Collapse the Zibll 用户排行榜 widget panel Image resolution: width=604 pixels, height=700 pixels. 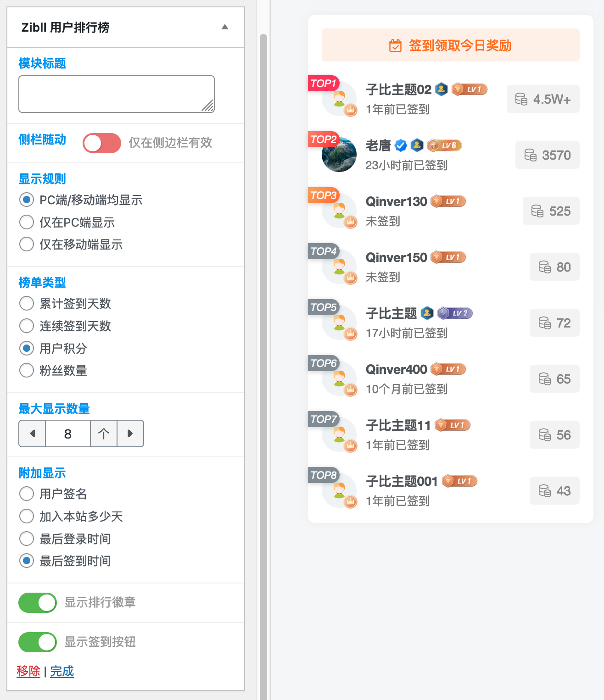coord(224,27)
